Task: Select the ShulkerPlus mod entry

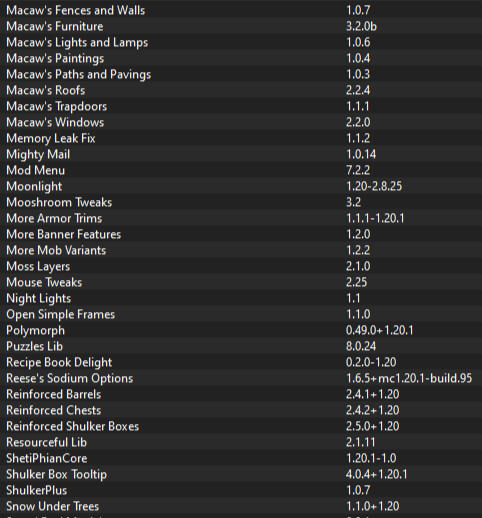Action: [x=241, y=490]
